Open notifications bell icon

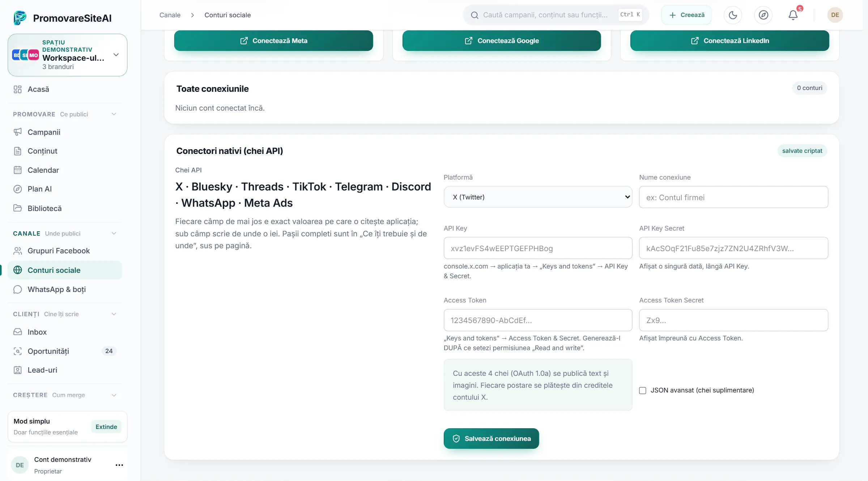click(793, 15)
